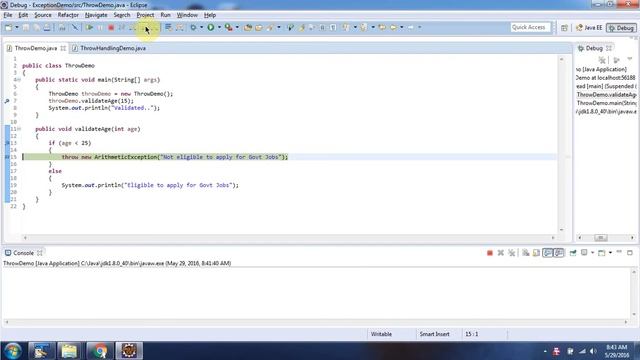The image size is (640, 360).
Task: Click the Debug bug icon in toolbar
Action: tap(193, 27)
